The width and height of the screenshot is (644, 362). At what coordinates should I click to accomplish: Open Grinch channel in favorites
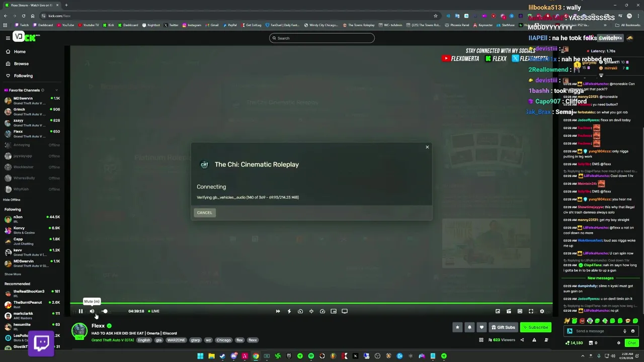click(x=32, y=112)
